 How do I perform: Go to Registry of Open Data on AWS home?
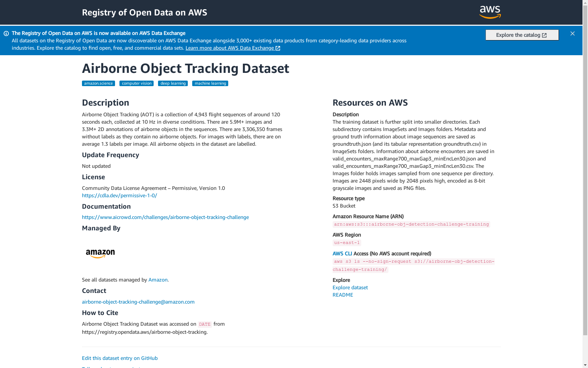(144, 13)
